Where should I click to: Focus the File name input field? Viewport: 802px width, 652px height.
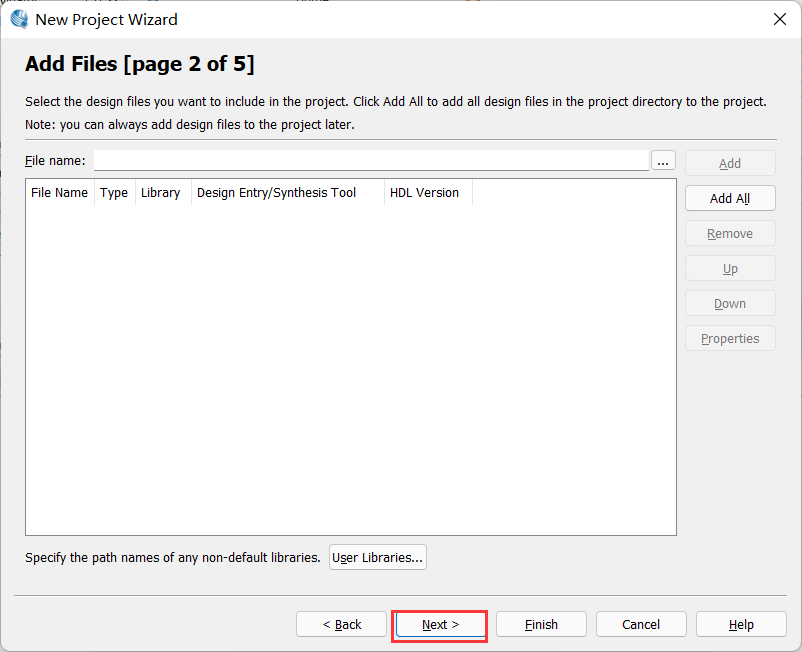tap(371, 161)
